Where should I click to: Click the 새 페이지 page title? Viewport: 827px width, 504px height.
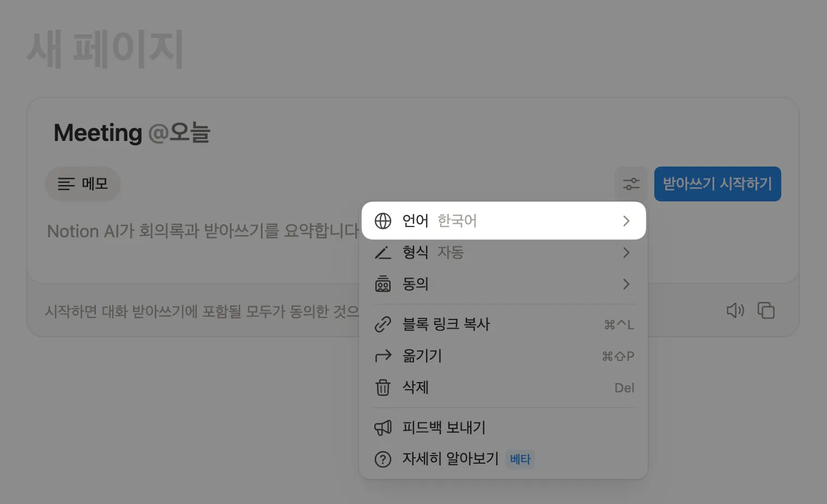pos(105,50)
